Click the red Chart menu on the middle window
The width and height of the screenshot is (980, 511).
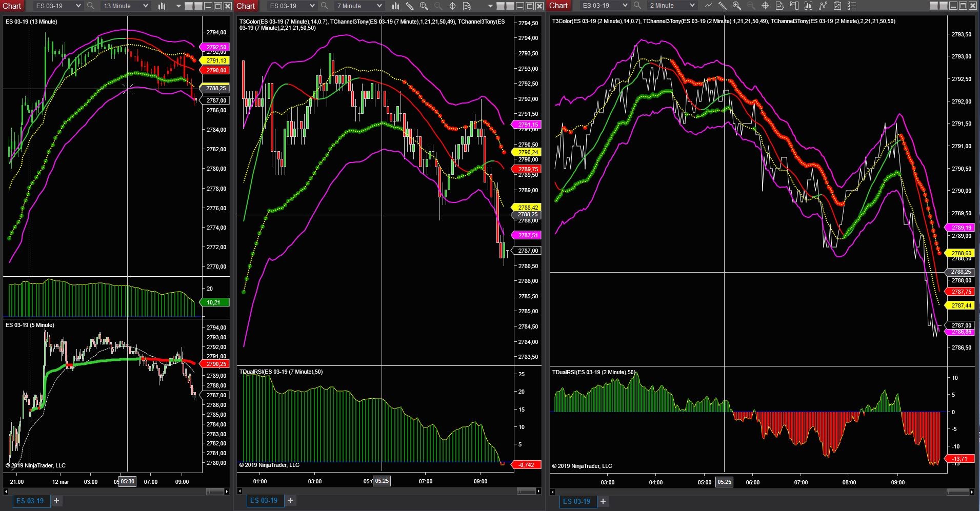(x=246, y=6)
